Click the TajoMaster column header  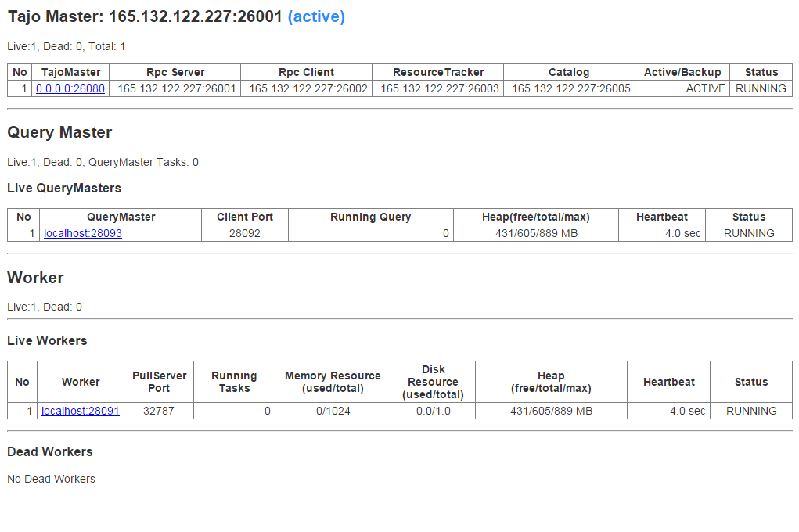[x=71, y=72]
